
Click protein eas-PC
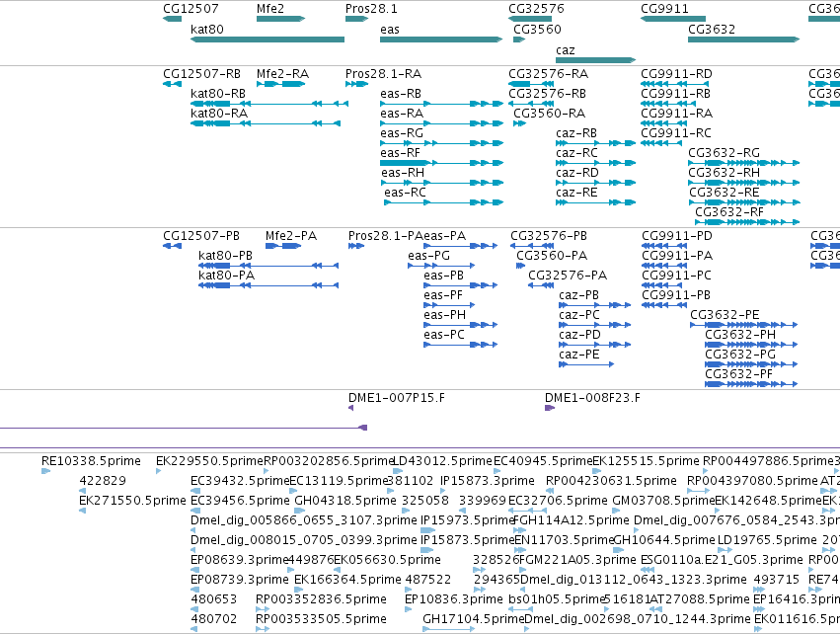444,336
